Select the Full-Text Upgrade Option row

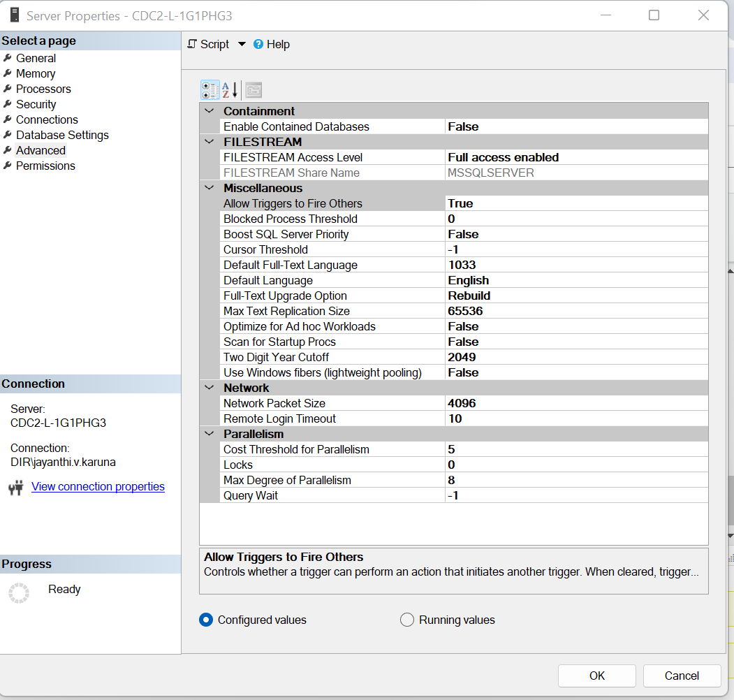click(x=464, y=296)
